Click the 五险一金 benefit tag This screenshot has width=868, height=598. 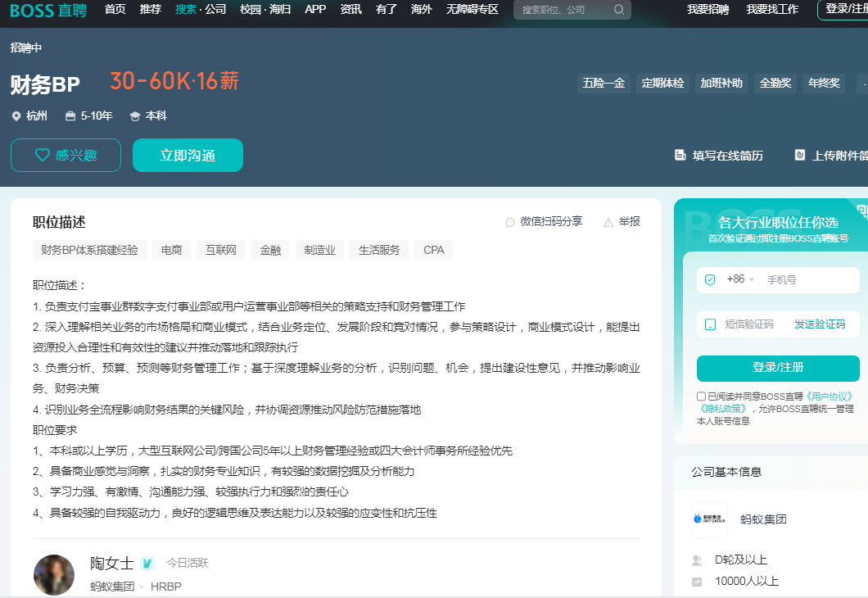[604, 83]
